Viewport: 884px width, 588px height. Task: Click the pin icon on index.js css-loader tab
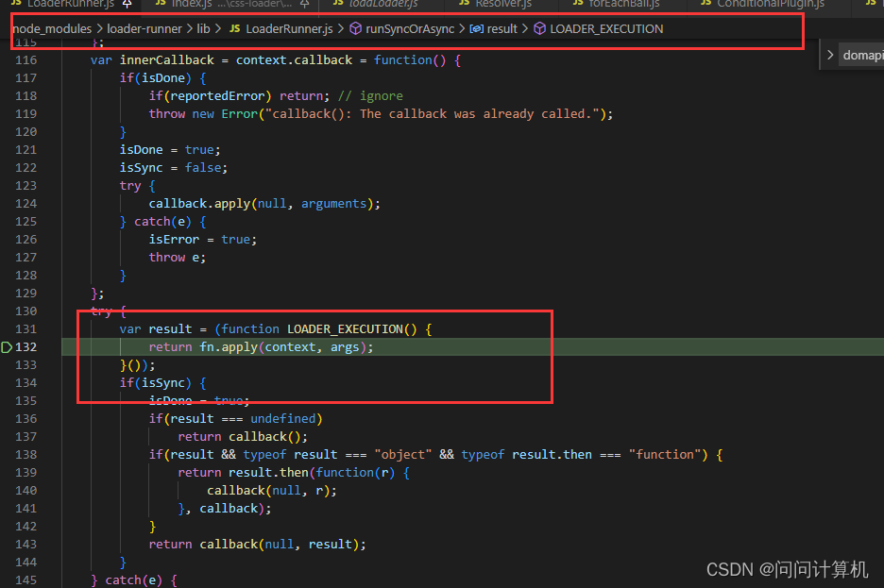pos(304,4)
